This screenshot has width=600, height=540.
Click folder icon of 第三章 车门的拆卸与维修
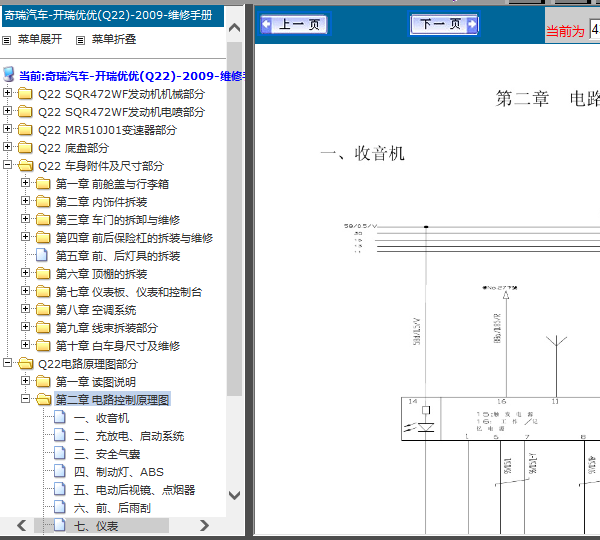[x=43, y=219]
